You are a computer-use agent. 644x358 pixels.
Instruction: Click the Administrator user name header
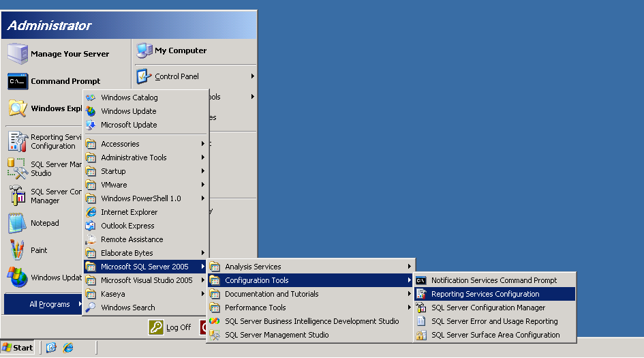(x=49, y=25)
